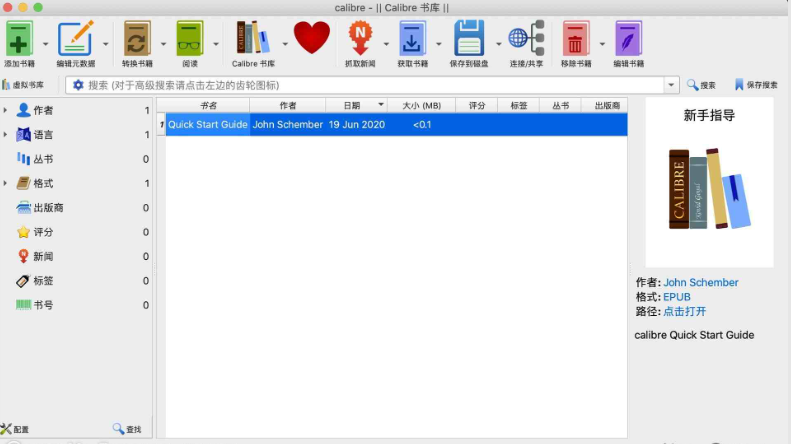Click Get books (获取书籍) icon
This screenshot has width=791, height=444.
coord(412,38)
